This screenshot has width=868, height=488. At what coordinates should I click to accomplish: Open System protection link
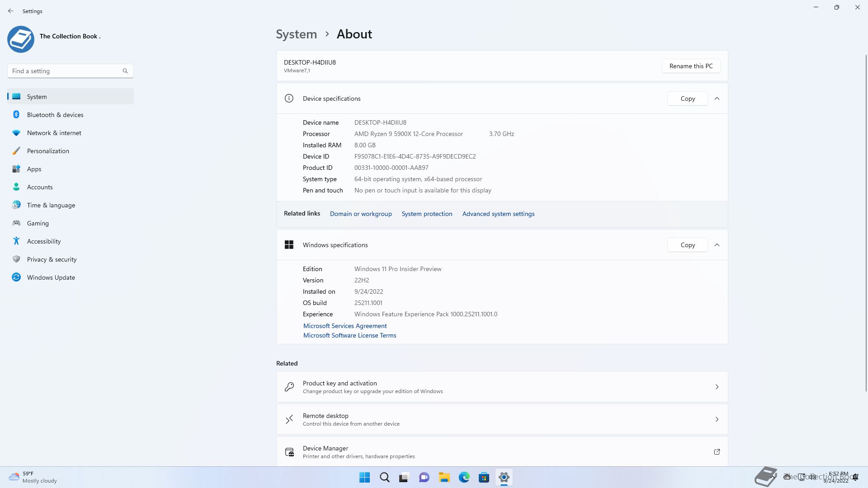click(427, 214)
